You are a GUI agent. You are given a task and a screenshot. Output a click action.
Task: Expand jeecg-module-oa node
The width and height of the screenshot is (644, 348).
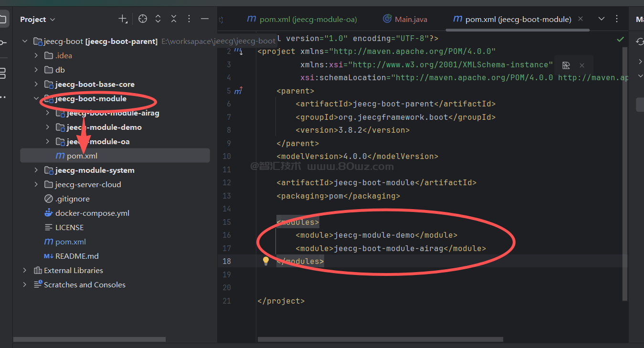point(48,142)
